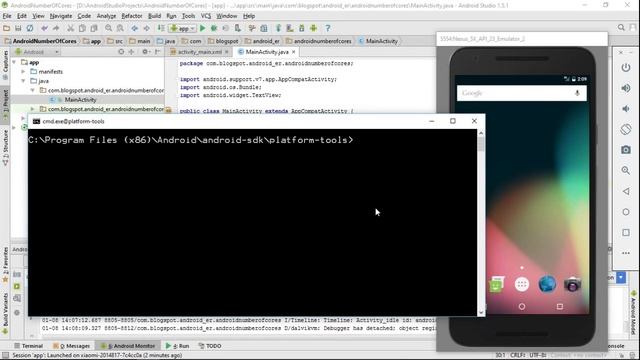The image size is (640, 360).
Task: Open the VCS menu
Action: [206, 16]
